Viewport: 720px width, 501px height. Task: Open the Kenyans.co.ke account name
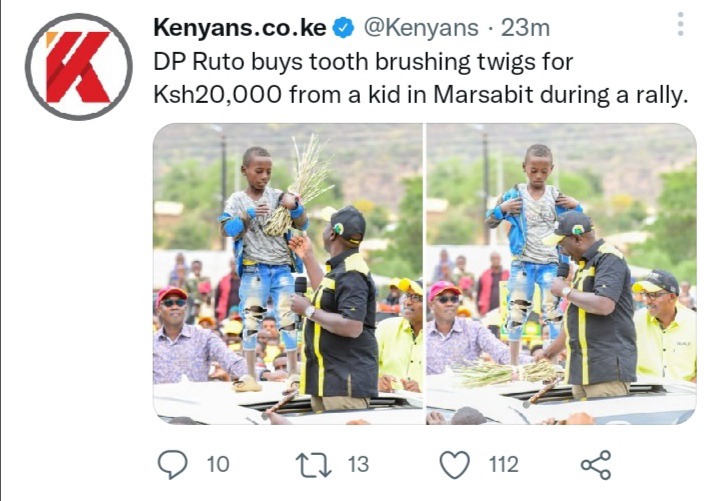240,28
